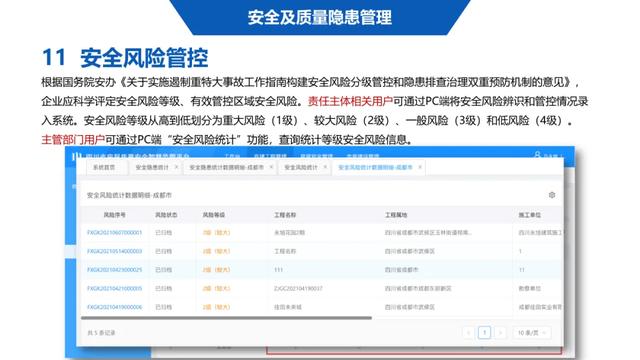Screen dimensions: 640x360
Task: Click the 风险等级 column header
Action: pyautogui.click(x=214, y=215)
